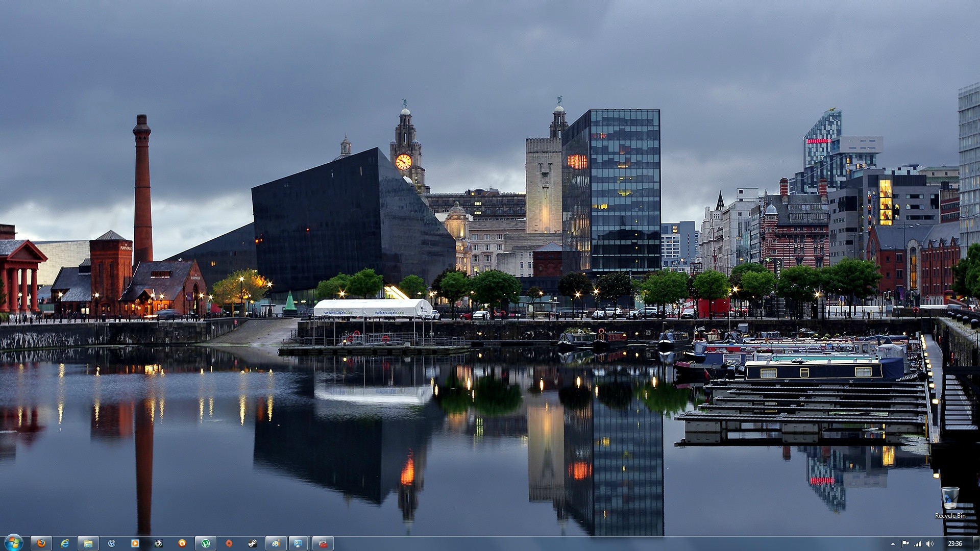Launch Firefox from the taskbar
The width and height of the screenshot is (980, 551).
pos(41,543)
